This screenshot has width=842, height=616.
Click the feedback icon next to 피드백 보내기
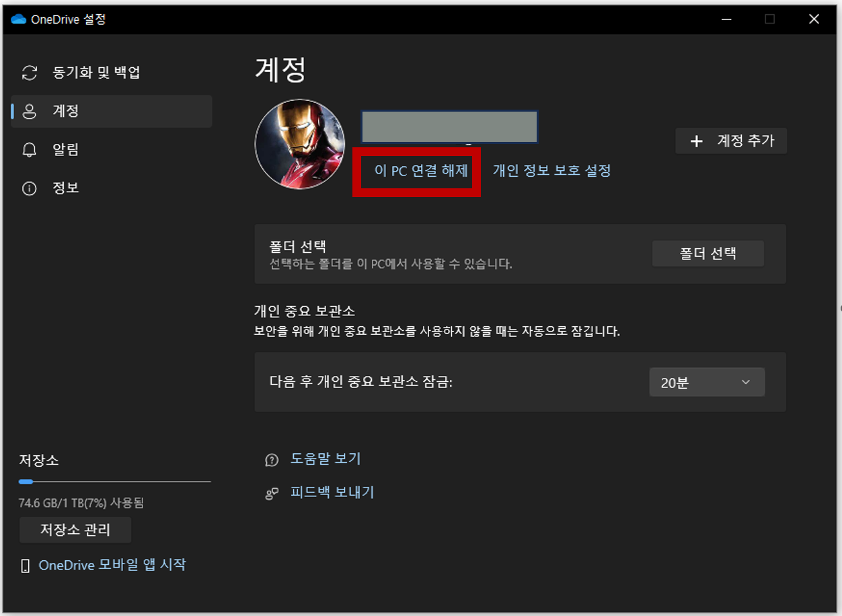point(272,494)
